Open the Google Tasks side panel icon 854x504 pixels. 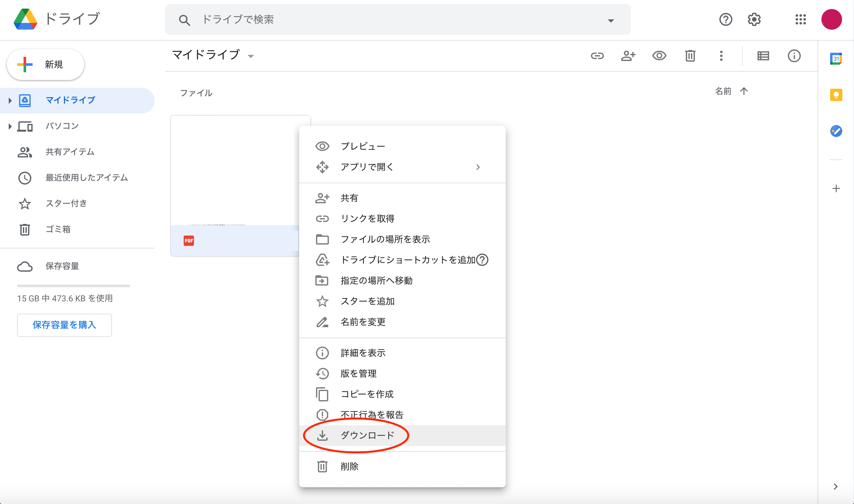836,131
